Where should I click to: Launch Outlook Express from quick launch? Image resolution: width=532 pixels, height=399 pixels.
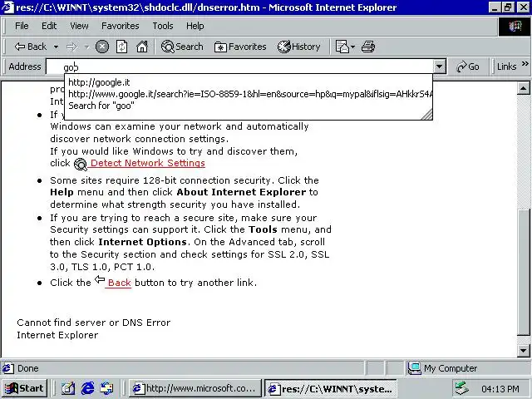107,388
